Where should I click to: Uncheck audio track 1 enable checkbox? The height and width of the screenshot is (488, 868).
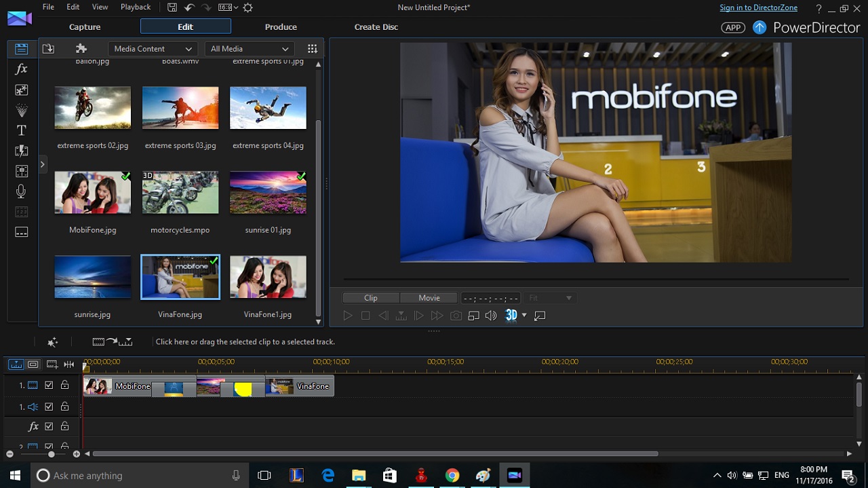[49, 407]
